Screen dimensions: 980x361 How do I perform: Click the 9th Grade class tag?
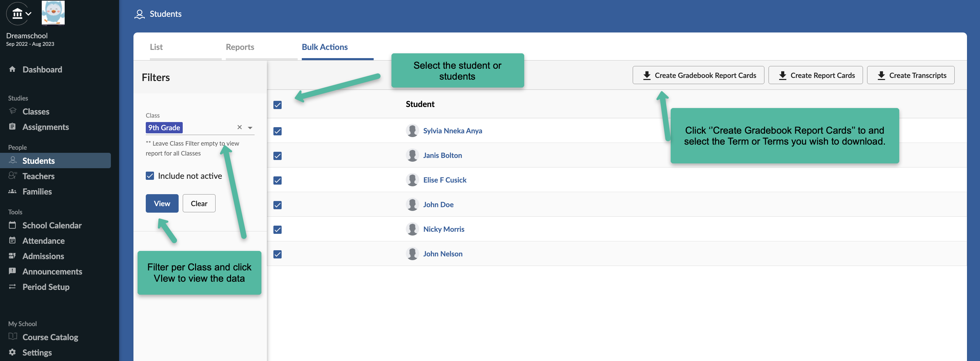164,128
